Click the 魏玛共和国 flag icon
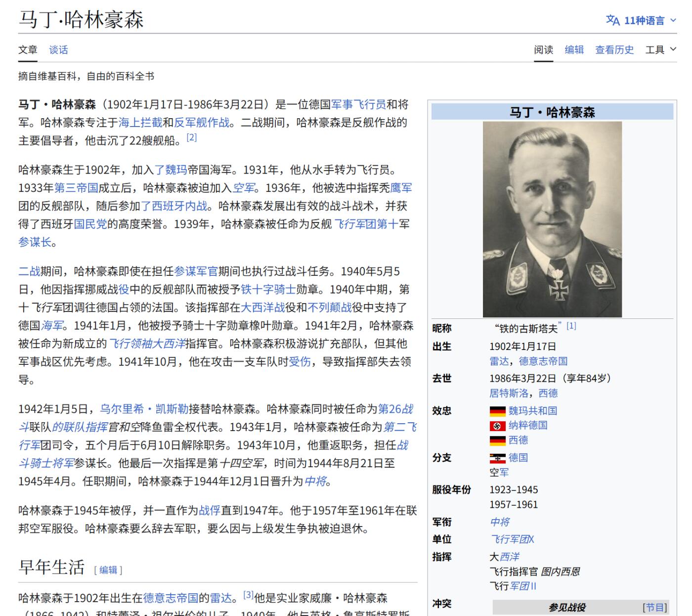 [x=497, y=411]
